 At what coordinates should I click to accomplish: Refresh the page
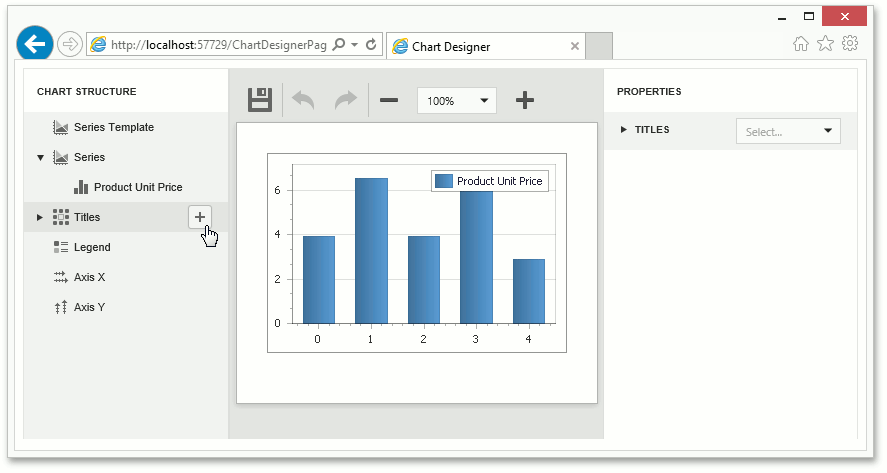371,44
